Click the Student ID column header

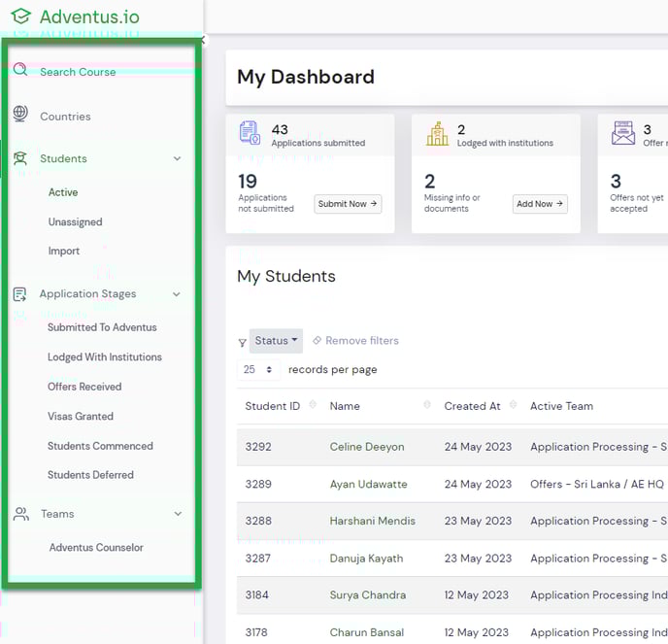tap(273, 406)
